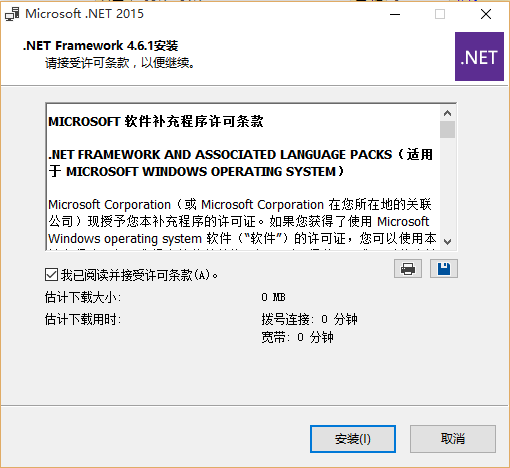
Task: Minimize the Microsoft .NET 2015 window
Action: 395,14
